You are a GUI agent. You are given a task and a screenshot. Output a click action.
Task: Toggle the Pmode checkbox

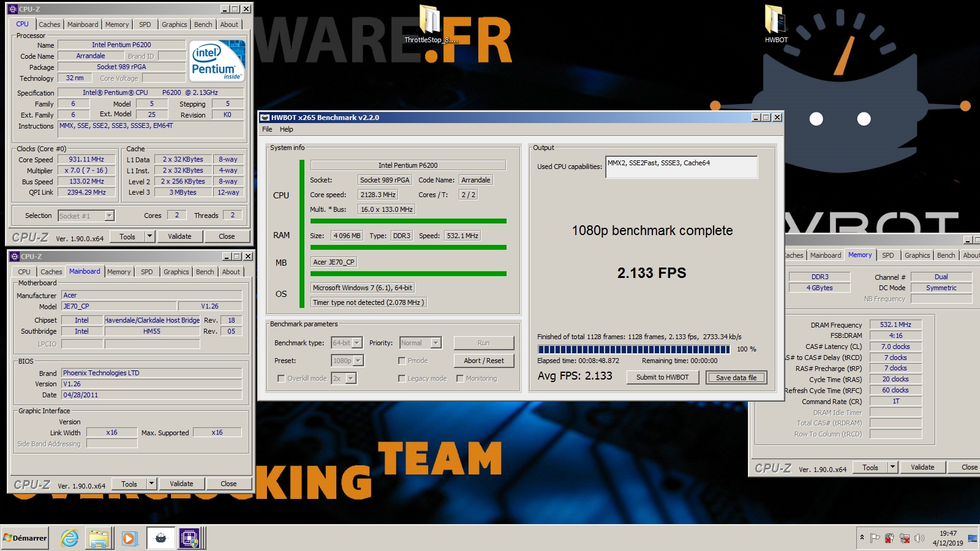(x=402, y=361)
